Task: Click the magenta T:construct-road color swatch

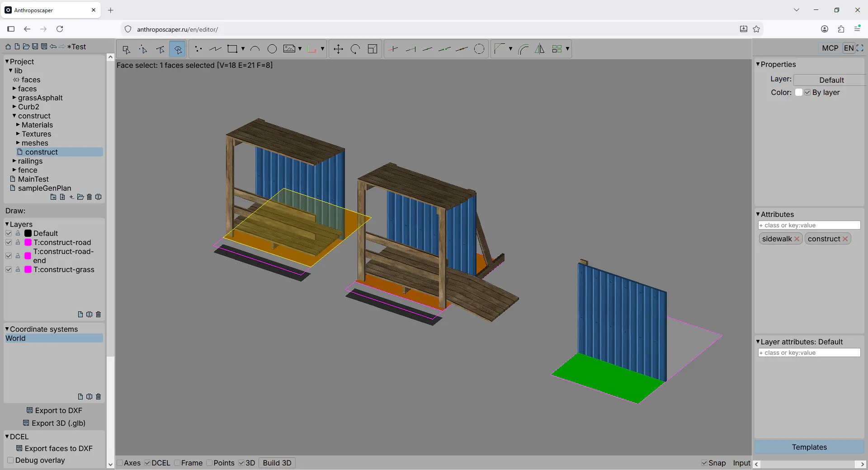Action: (x=28, y=242)
